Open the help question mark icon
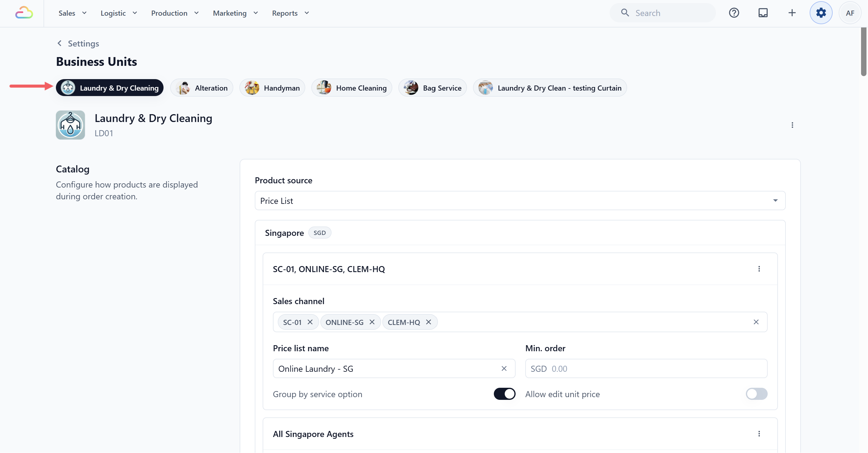 (734, 13)
